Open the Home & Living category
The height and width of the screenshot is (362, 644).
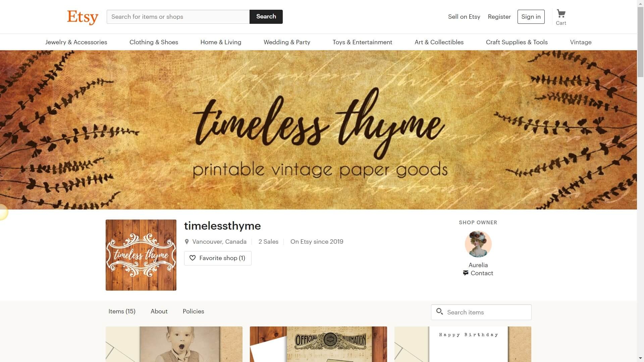coord(221,42)
